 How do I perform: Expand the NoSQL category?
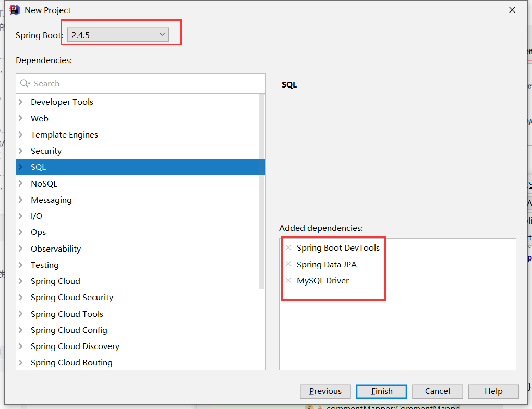click(21, 183)
